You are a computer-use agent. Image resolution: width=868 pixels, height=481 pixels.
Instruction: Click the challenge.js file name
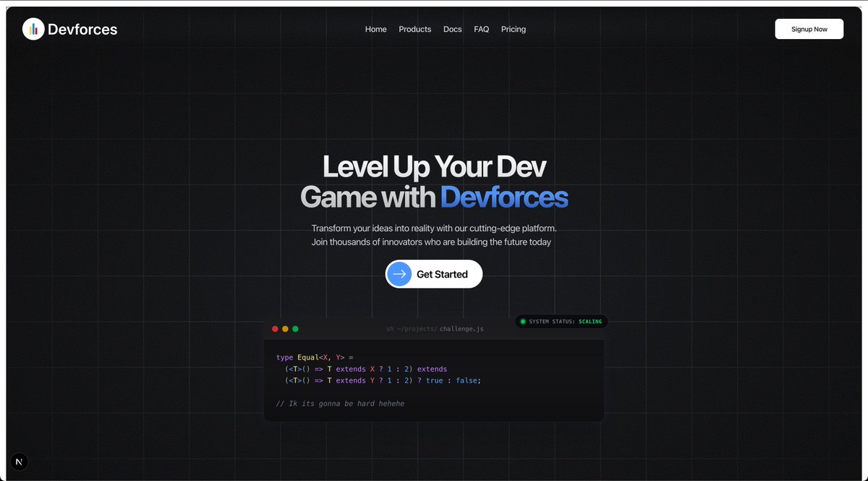click(x=461, y=329)
